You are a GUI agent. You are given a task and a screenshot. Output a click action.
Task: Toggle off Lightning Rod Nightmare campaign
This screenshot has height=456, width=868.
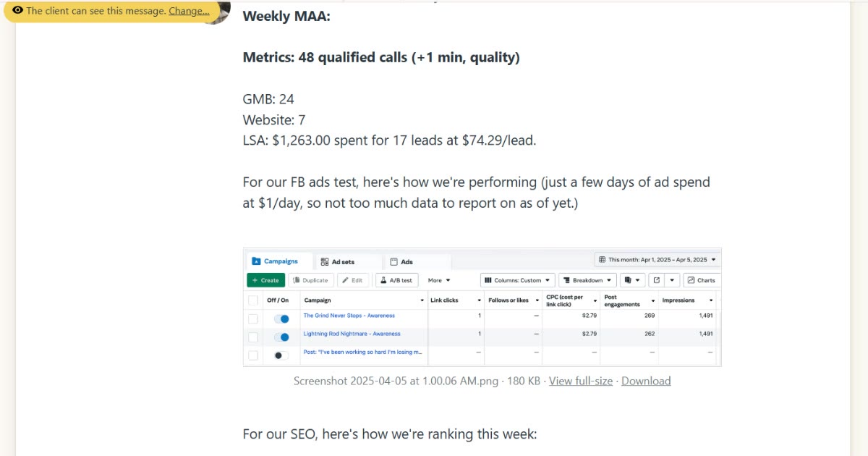click(281, 337)
